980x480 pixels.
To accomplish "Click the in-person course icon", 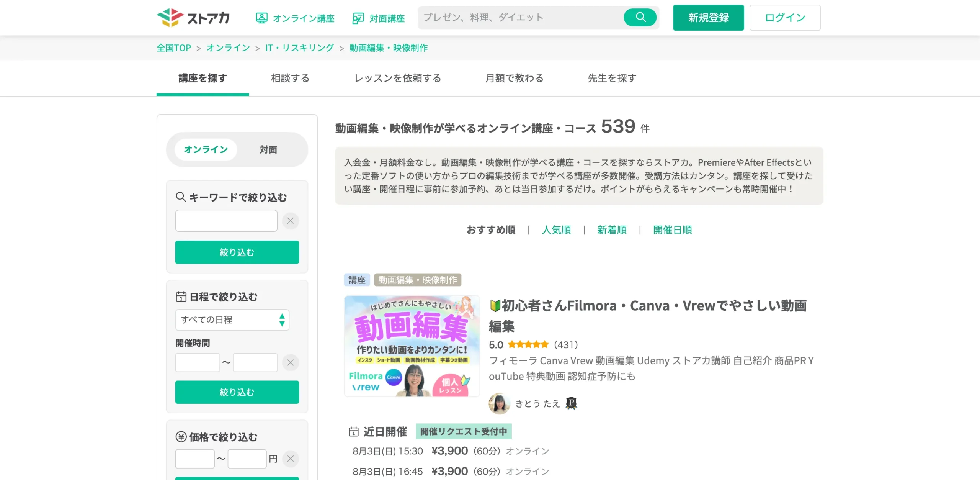I will point(358,18).
